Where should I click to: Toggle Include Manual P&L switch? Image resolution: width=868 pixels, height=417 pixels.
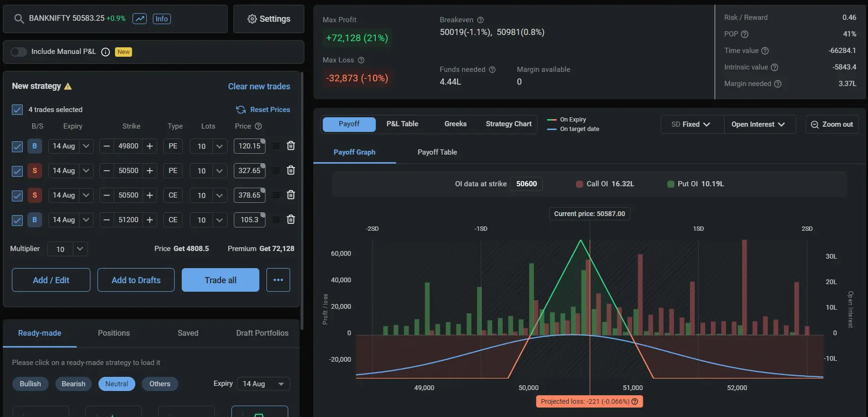19,52
